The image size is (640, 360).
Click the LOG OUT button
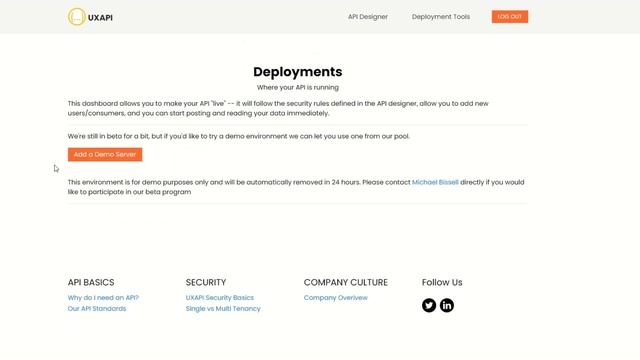[510, 17]
